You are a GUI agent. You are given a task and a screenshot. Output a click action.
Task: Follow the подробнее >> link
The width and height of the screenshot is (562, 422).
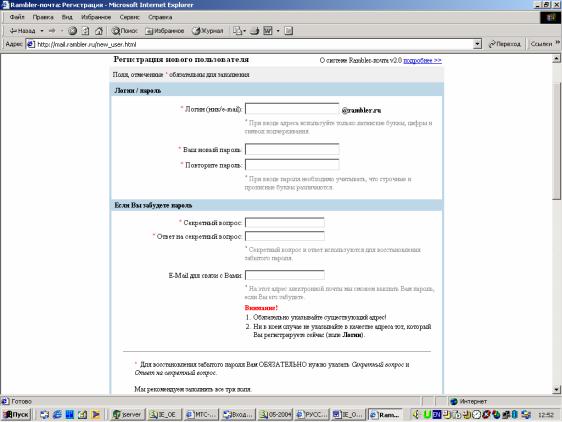point(422,60)
